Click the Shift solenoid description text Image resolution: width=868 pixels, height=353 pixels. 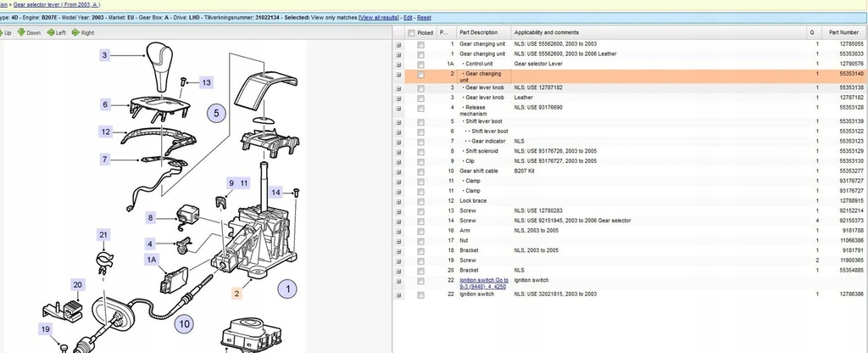pyautogui.click(x=481, y=151)
